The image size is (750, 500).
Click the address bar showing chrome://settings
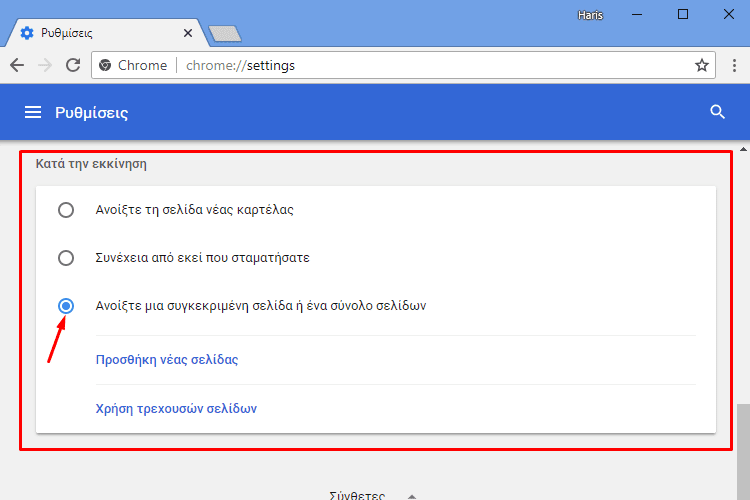pyautogui.click(x=403, y=65)
